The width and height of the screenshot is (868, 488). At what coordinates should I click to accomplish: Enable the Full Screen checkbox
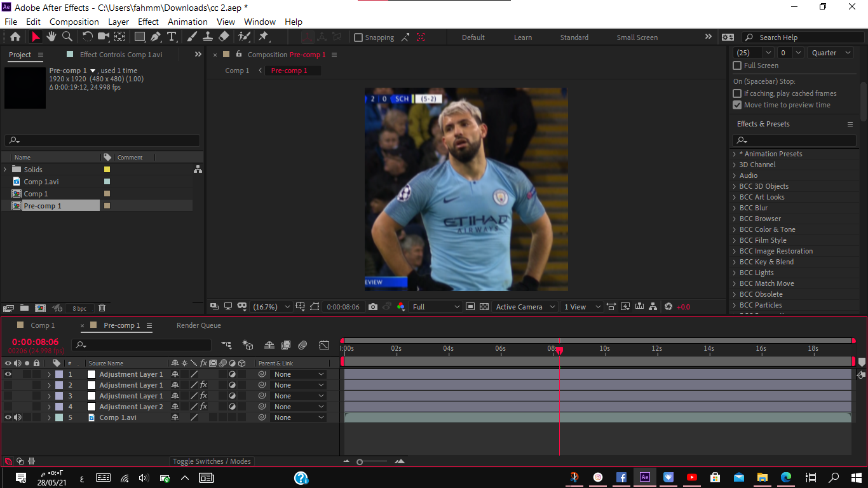(737, 65)
